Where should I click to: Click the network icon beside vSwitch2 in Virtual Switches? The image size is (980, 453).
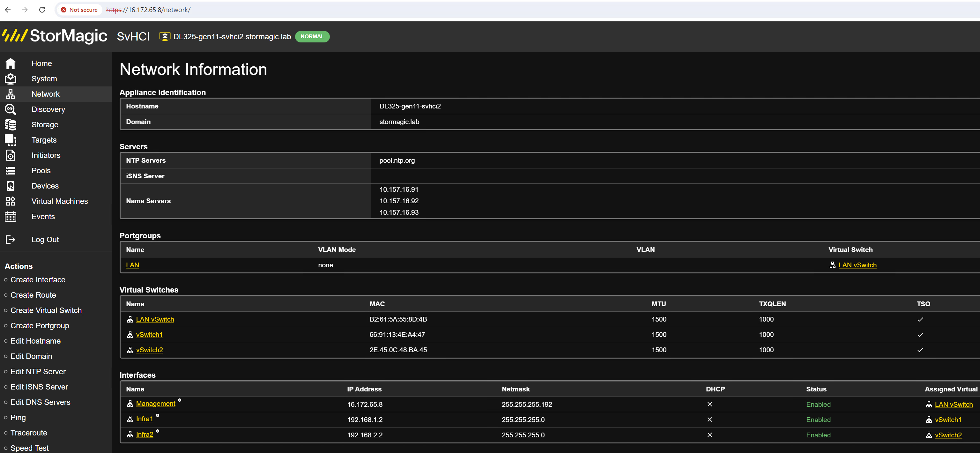click(130, 350)
